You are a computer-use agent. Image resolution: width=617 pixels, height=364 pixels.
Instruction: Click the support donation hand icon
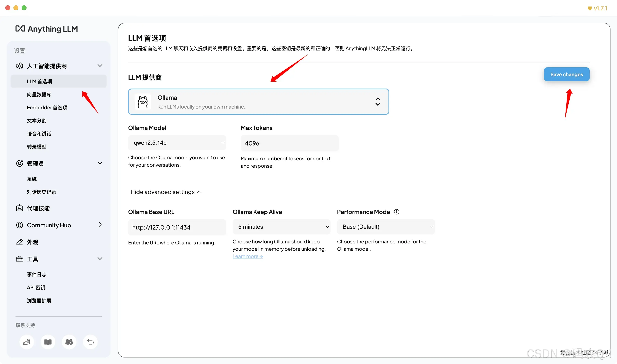(27, 342)
